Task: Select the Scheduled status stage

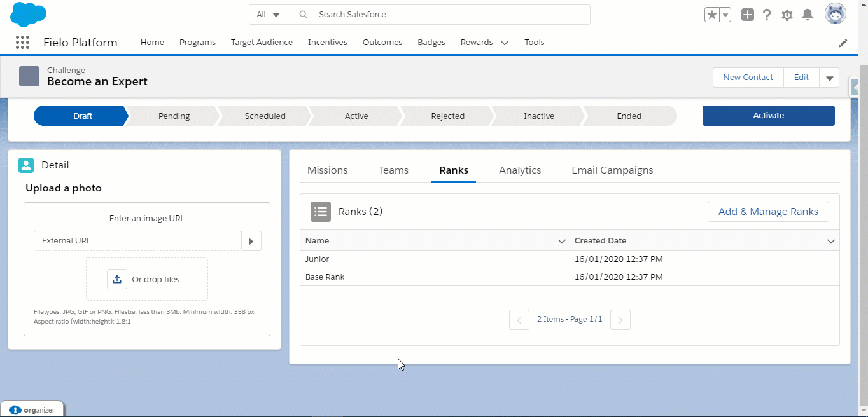Action: click(265, 116)
